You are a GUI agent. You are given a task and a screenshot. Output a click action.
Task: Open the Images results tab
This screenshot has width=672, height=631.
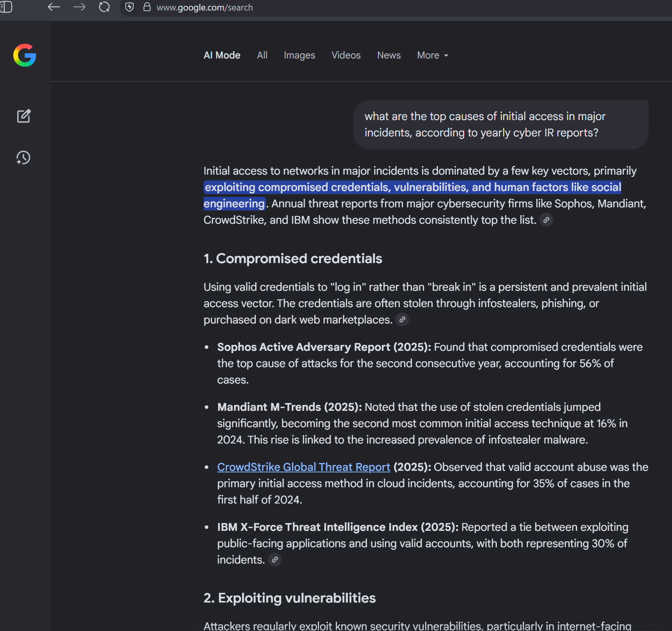[299, 55]
